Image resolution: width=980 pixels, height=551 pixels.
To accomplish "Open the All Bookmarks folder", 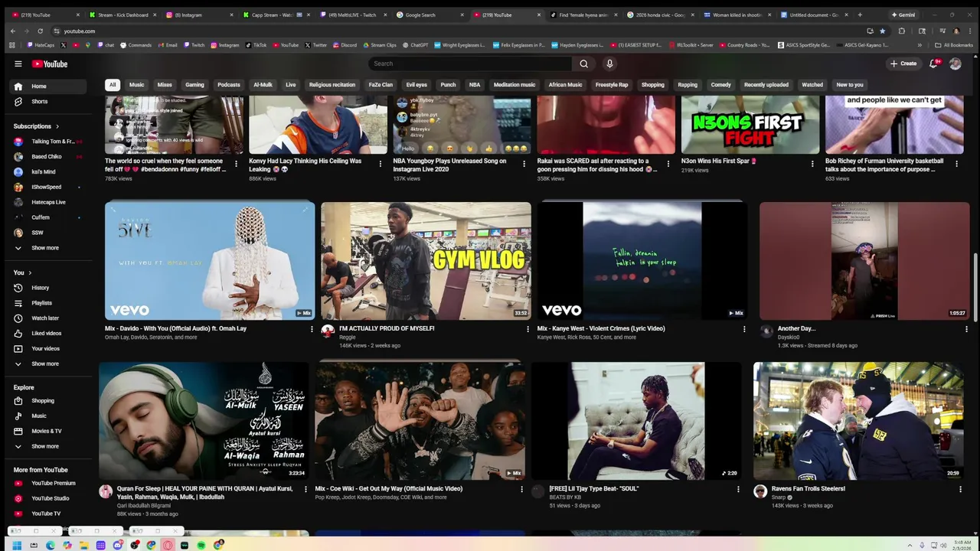I will click(x=954, y=45).
